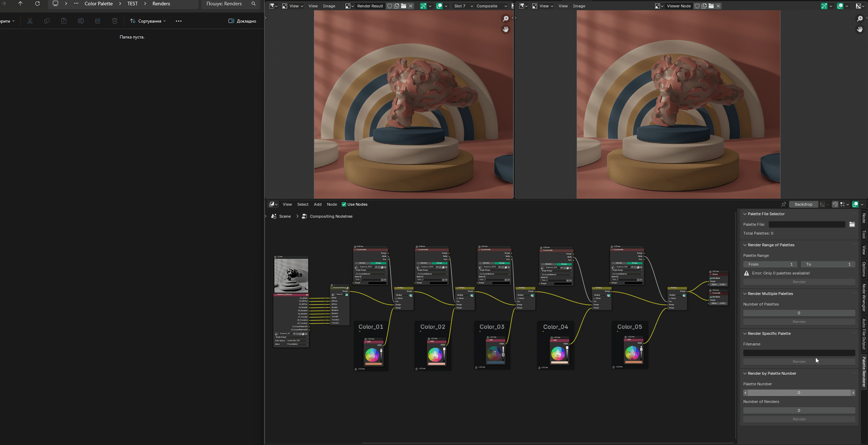Click refresh icon in file explorer

[x=37, y=4]
